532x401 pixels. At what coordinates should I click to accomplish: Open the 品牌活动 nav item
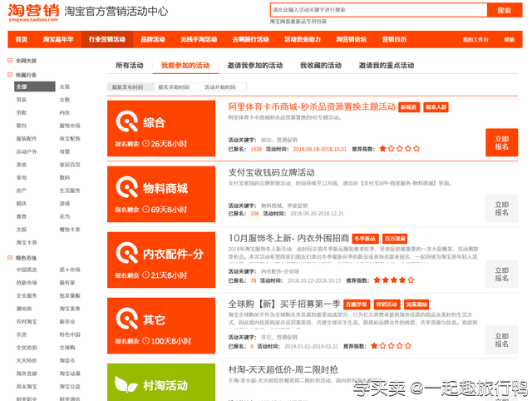click(x=153, y=39)
